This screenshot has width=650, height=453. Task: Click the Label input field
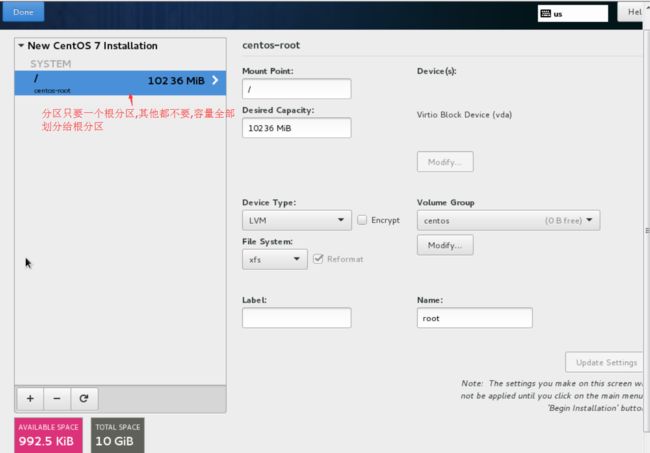[x=296, y=318]
